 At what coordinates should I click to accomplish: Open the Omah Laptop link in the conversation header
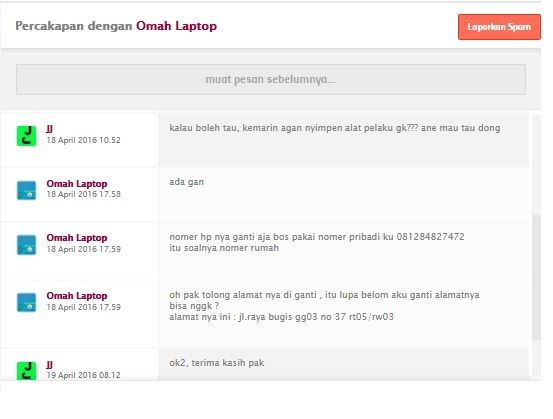pos(176,26)
